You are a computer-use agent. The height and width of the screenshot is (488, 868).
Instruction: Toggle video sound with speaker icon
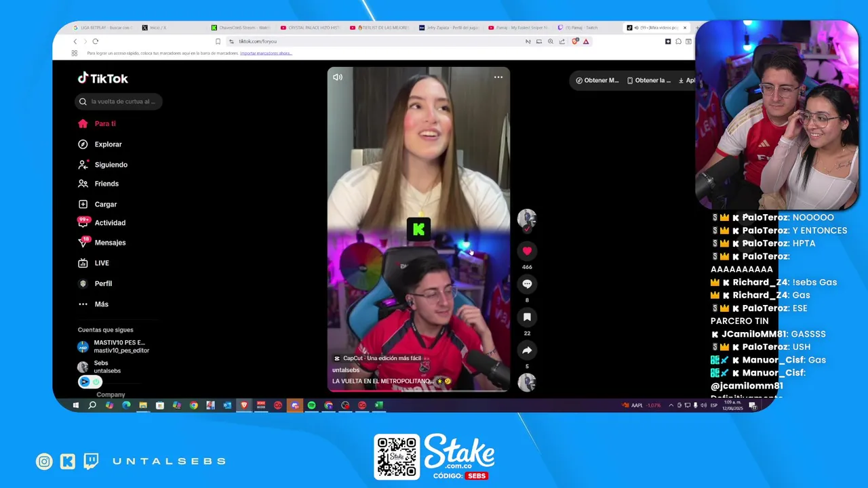[338, 77]
